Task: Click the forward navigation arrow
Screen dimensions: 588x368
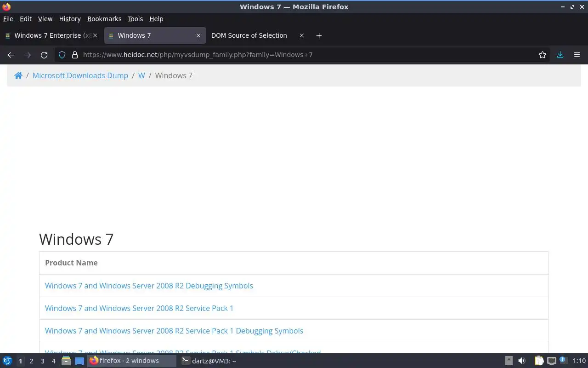Action: pos(28,55)
